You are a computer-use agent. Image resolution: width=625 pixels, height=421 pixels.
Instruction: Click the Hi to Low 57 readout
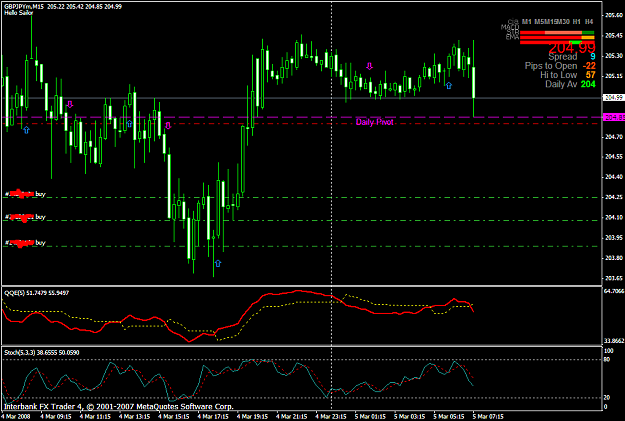[568, 75]
